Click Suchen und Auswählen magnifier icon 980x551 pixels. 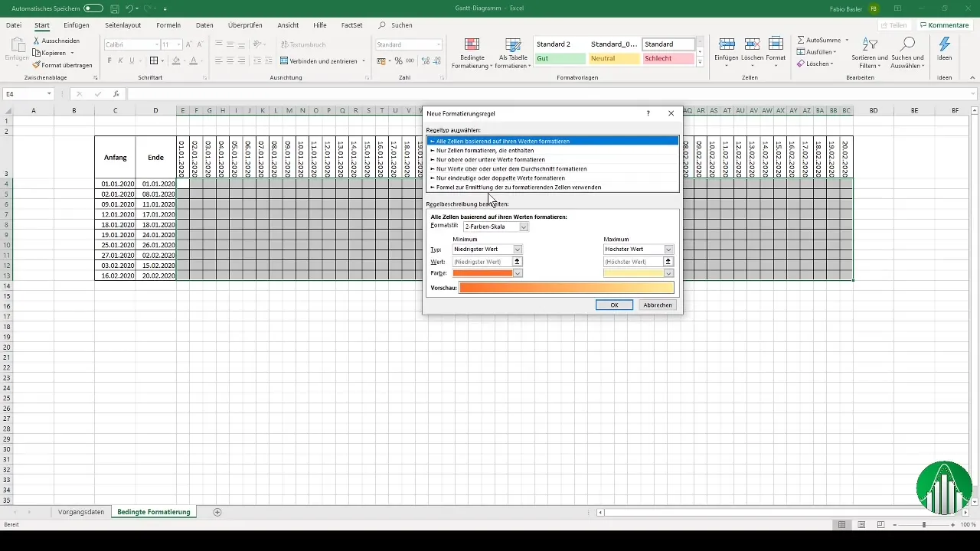[x=907, y=44]
